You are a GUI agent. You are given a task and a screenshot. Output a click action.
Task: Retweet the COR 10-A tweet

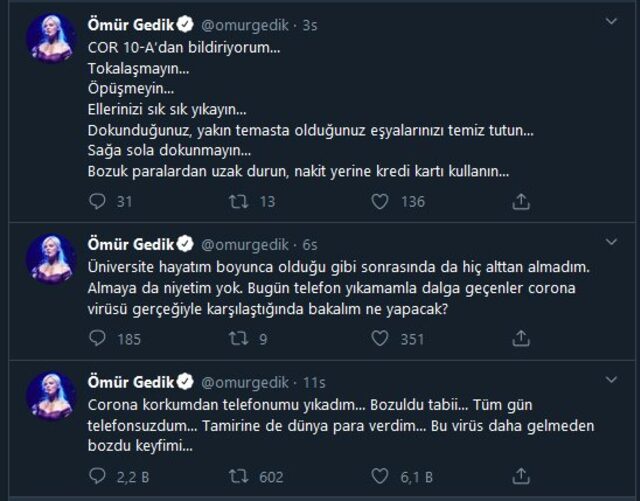pos(239,201)
